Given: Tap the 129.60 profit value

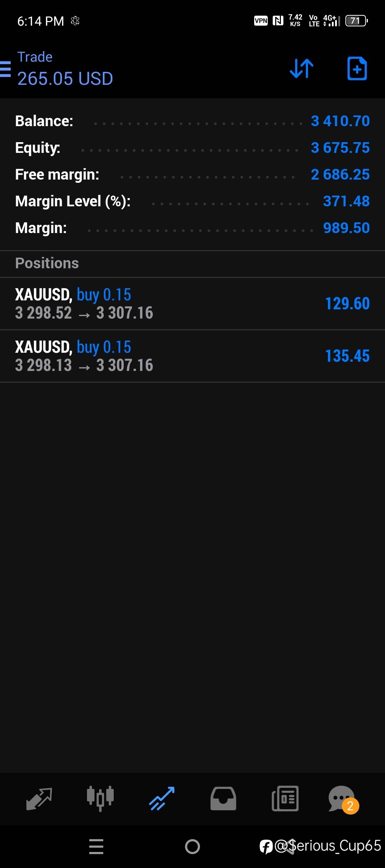Looking at the screenshot, I should click(x=348, y=304).
